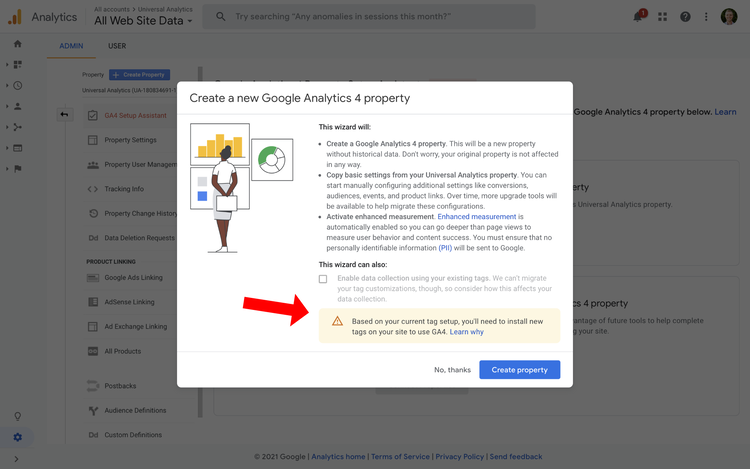Open the notifications bell icon
This screenshot has width=750, height=469.
click(x=639, y=16)
